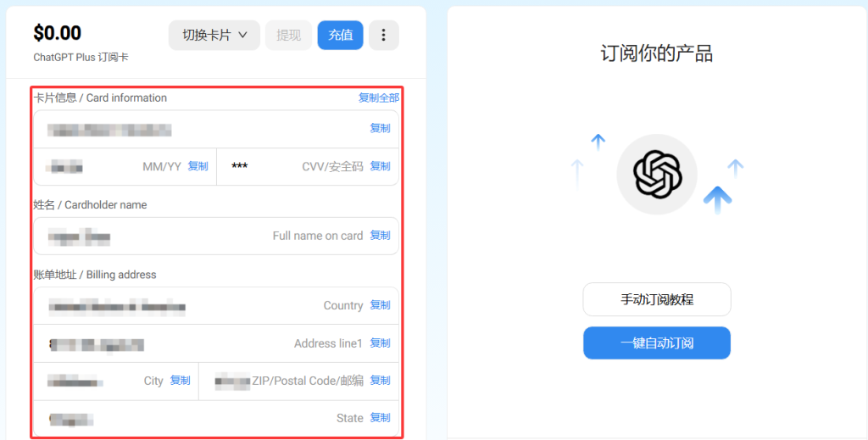Click the 订阅你的产品 heading
The image size is (868, 440).
657,53
